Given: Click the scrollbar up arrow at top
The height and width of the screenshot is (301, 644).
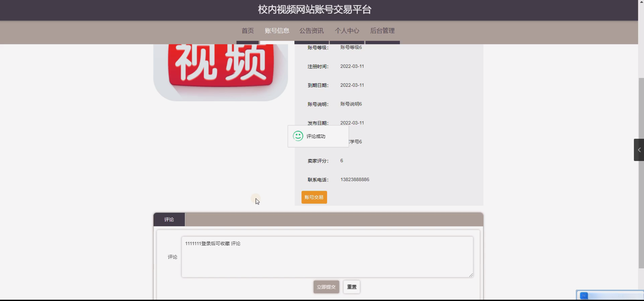Looking at the screenshot, I should click(641, 2).
